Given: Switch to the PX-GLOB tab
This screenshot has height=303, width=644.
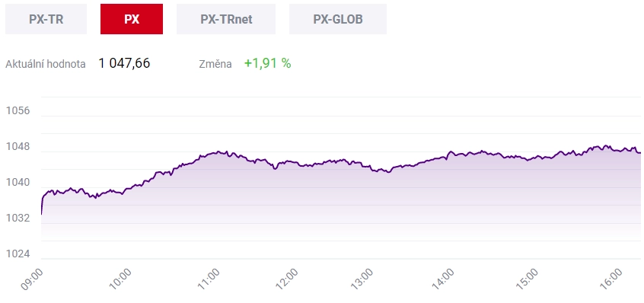Looking at the screenshot, I should tap(338, 19).
